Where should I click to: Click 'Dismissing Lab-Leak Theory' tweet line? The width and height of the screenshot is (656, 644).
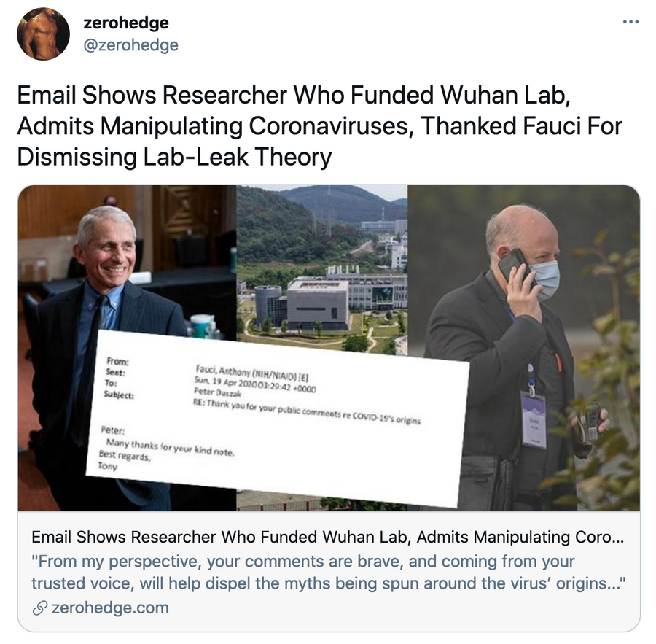(174, 157)
